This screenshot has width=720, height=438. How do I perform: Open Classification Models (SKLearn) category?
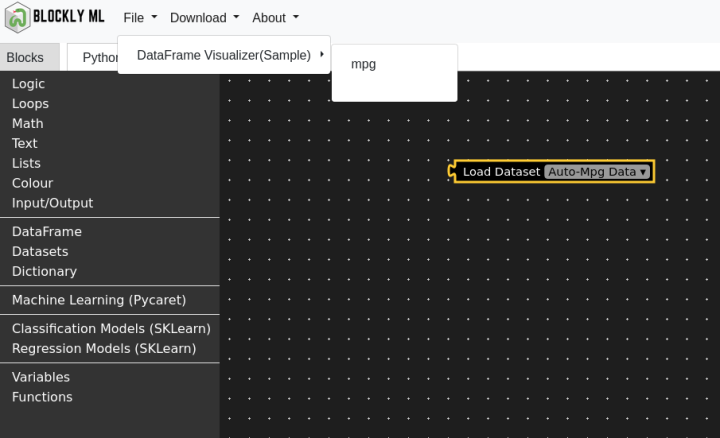pyautogui.click(x=110, y=329)
